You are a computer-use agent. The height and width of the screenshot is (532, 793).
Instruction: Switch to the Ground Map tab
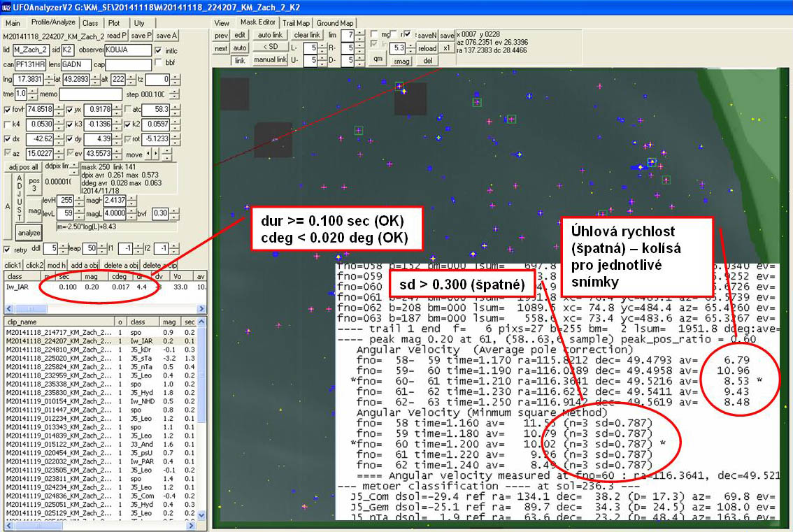tap(335, 23)
